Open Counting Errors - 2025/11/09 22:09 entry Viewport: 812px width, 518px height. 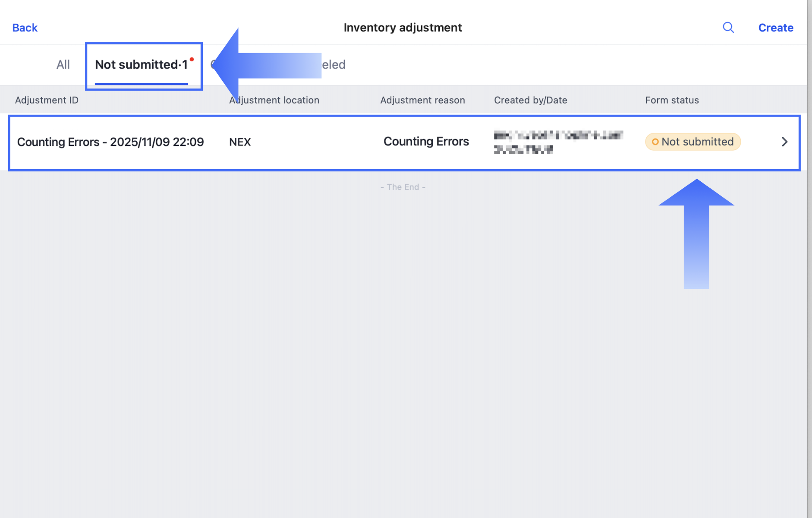click(x=110, y=142)
